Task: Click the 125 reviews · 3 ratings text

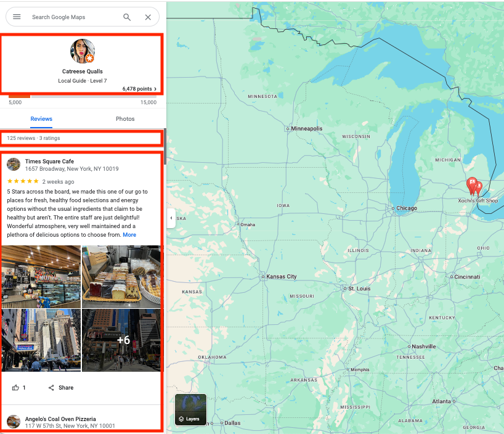Action: point(33,138)
